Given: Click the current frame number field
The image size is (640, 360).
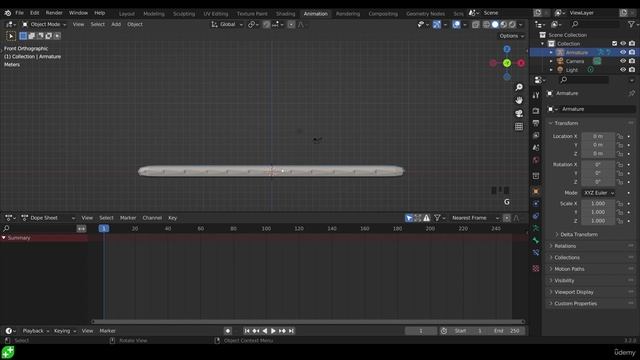Looking at the screenshot, I should pos(421,331).
